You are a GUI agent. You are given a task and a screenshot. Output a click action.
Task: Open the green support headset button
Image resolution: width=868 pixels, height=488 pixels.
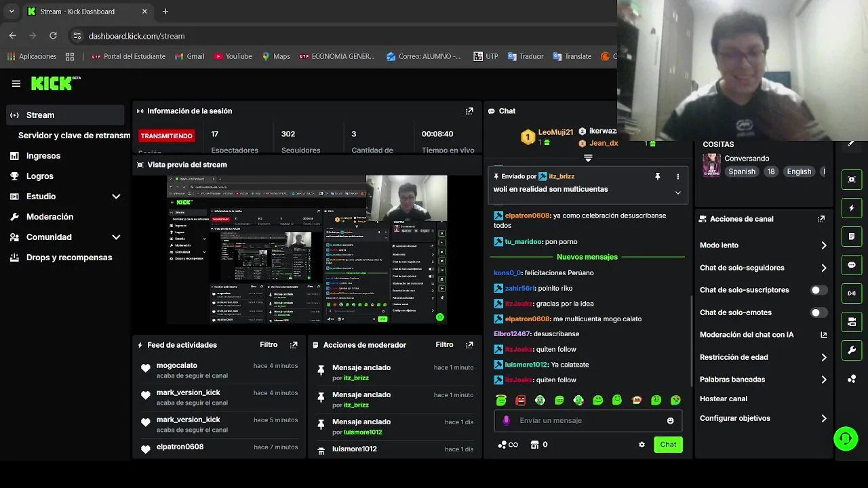pyautogui.click(x=846, y=439)
